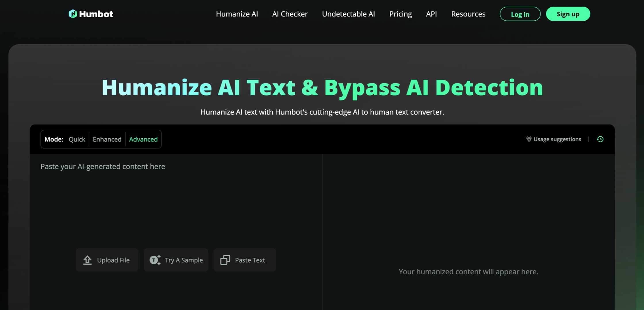This screenshot has width=644, height=310.
Task: Select Enhanced mode
Action: (x=107, y=139)
